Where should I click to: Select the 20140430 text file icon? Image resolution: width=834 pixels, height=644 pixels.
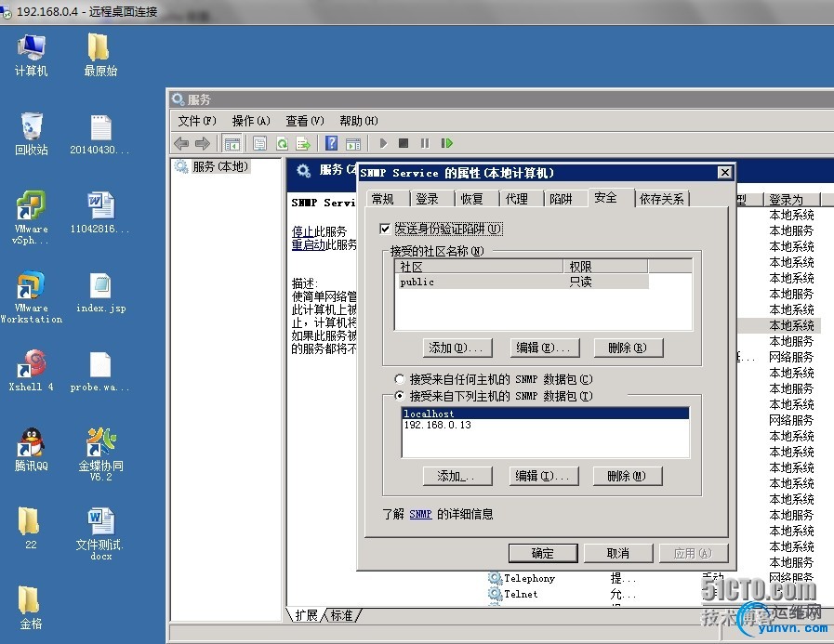[100, 134]
